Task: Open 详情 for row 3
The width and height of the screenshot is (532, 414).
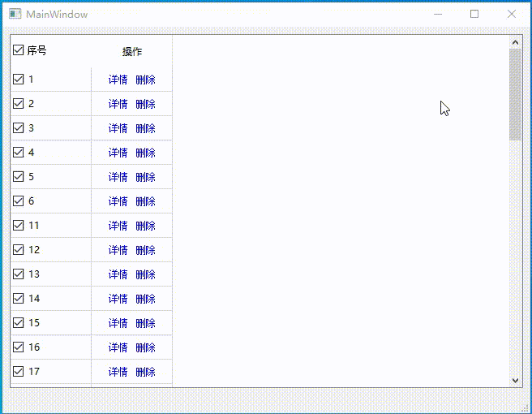Action: click(118, 128)
